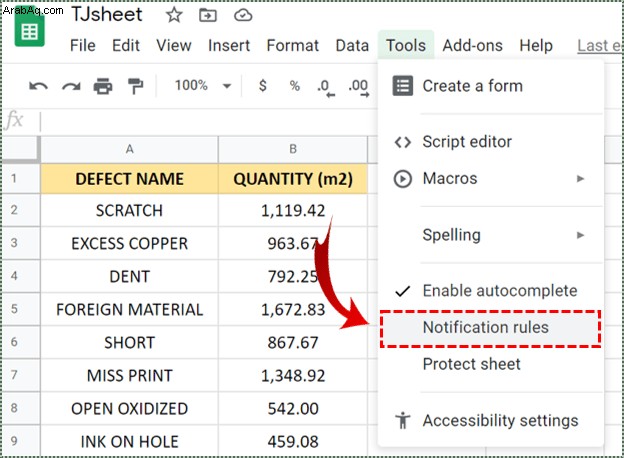The width and height of the screenshot is (624, 458).
Task: Choose Accessibility settings
Action: (491, 421)
